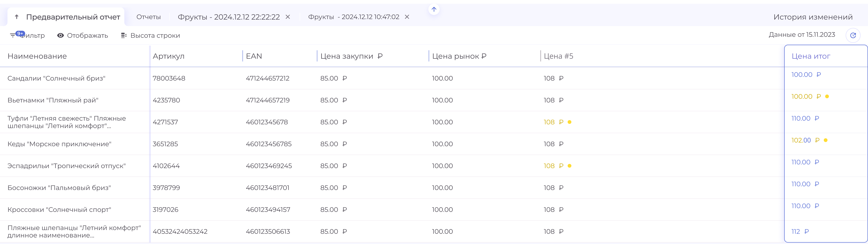This screenshot has height=244, width=868.
Task: Sort by the Цена закупки column header
Action: (x=347, y=56)
